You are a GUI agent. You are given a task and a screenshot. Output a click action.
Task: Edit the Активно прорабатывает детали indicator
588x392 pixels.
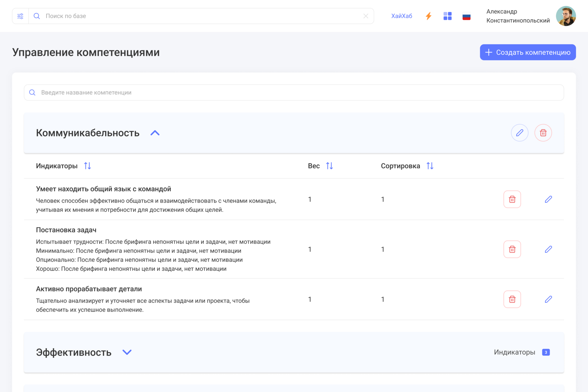[548, 299]
